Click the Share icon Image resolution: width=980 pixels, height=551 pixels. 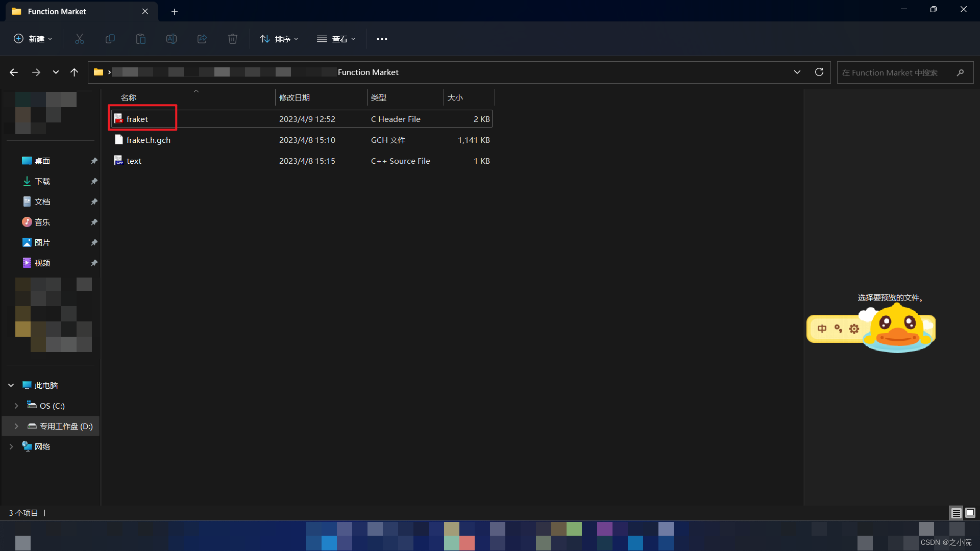[x=202, y=38]
